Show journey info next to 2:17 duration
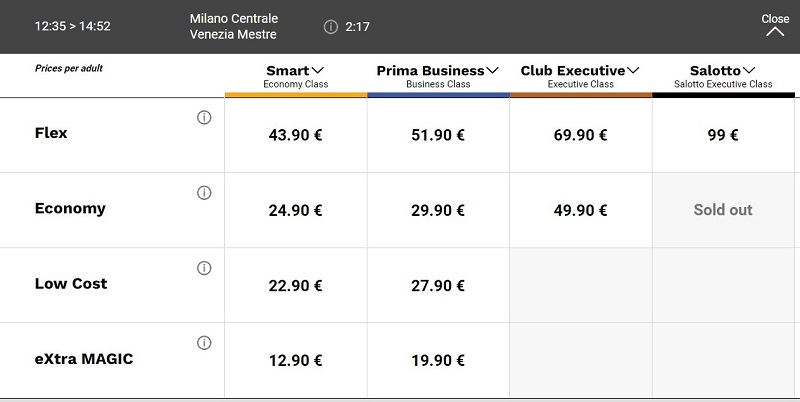The image size is (800, 402). click(331, 27)
